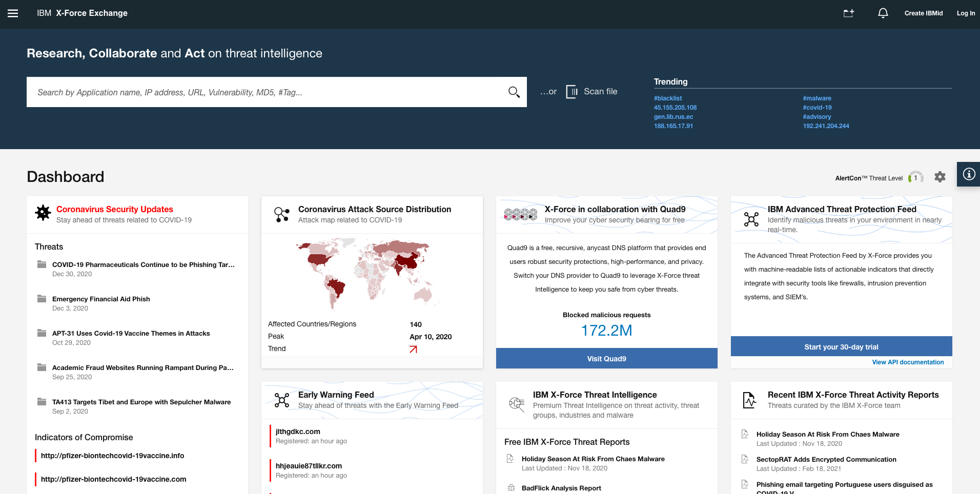980x494 pixels.
Task: Open trending IP 45.155.205.108
Action: coord(675,108)
